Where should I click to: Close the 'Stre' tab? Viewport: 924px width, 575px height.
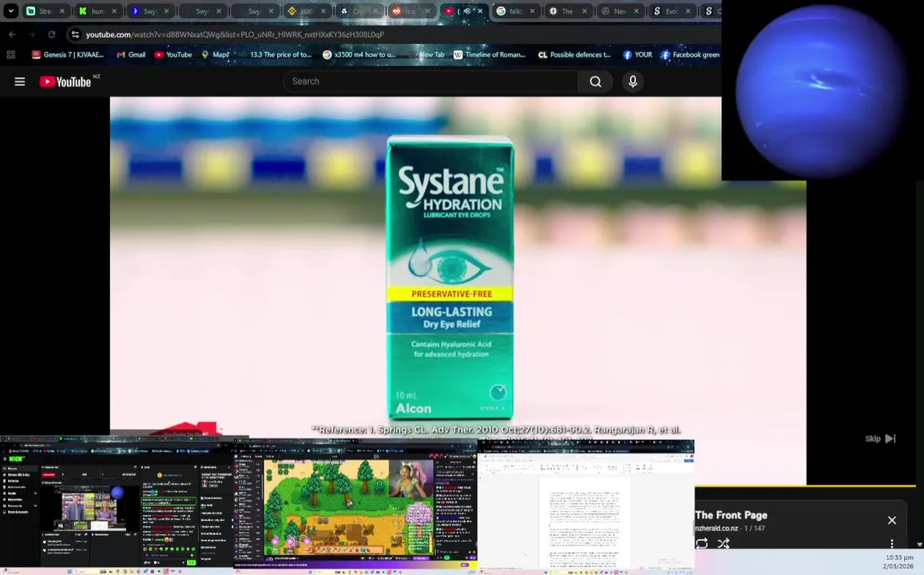(61, 10)
